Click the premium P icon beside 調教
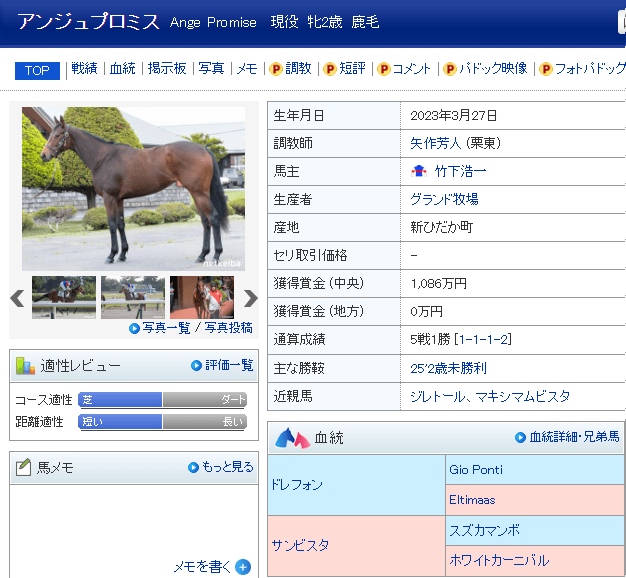Viewport: 626px width, 578px height. [276, 69]
